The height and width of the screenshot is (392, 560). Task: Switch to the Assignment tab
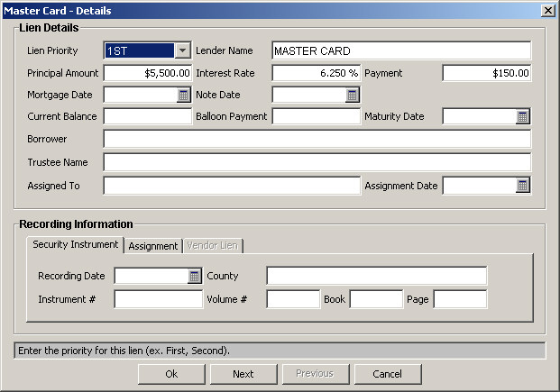click(x=153, y=246)
